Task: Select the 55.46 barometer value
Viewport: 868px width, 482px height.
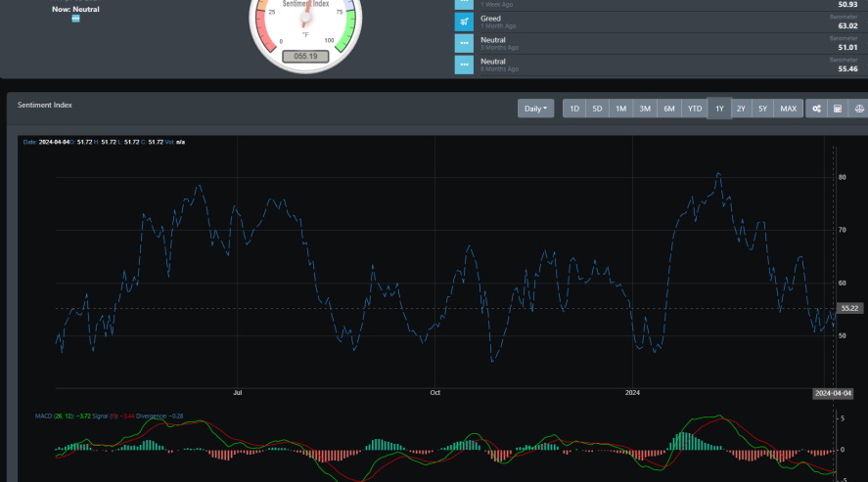Action: pyautogui.click(x=847, y=69)
